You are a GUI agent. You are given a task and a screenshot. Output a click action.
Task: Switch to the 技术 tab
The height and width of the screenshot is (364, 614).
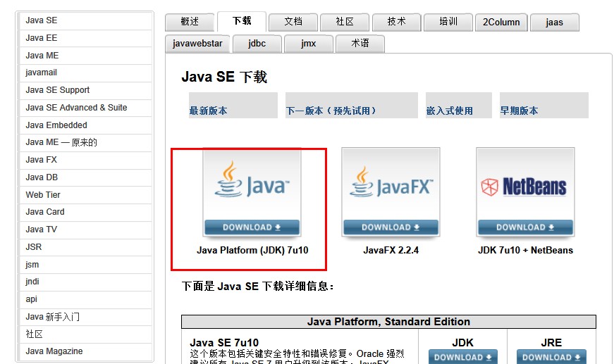click(x=396, y=22)
